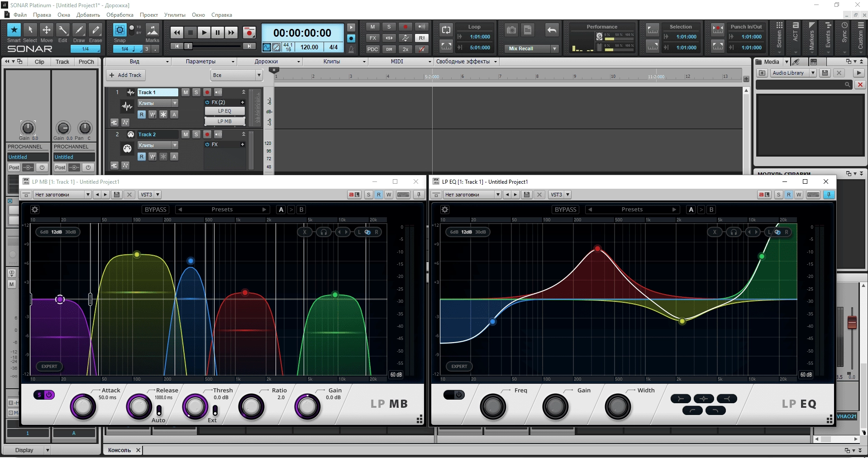This screenshot has width=868, height=458.
Task: Click BYPASS in the LP MB plugin
Action: pyautogui.click(x=156, y=210)
